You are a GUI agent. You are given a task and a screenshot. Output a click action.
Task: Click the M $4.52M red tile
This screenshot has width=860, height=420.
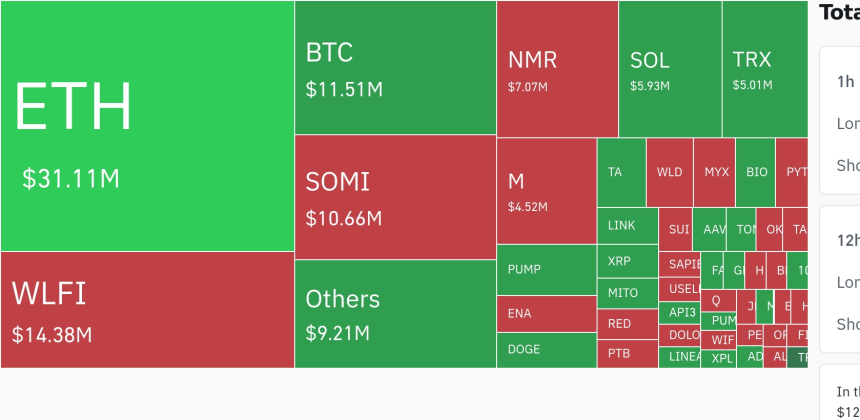pyautogui.click(x=546, y=191)
